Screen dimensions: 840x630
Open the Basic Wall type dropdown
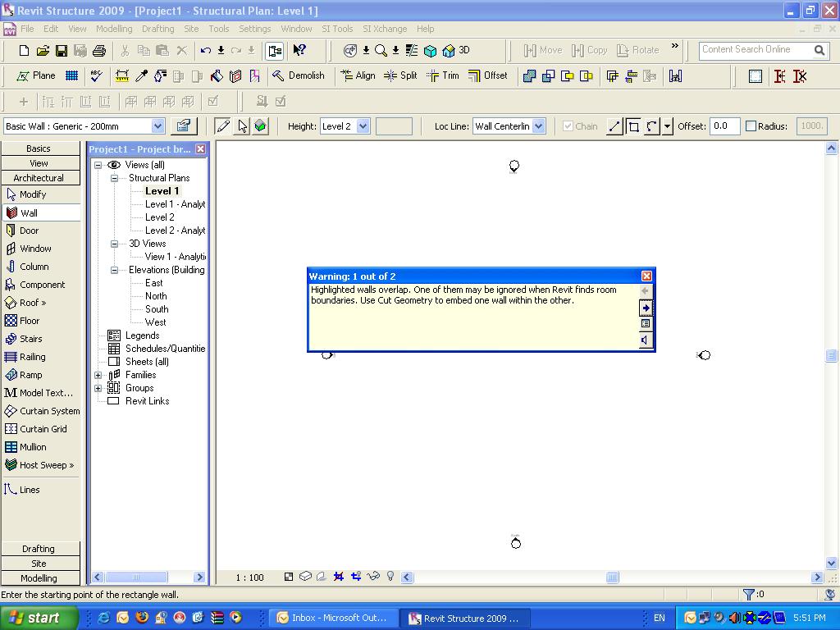[x=157, y=126]
